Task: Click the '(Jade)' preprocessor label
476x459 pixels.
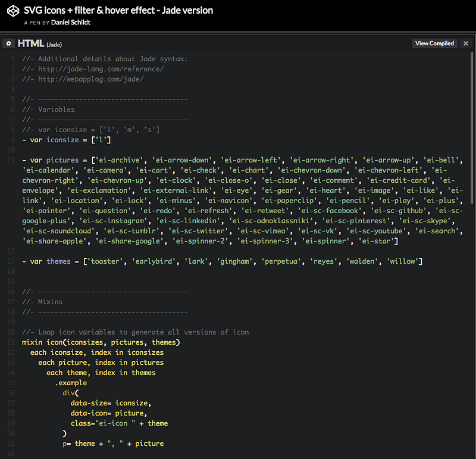Action: click(54, 45)
